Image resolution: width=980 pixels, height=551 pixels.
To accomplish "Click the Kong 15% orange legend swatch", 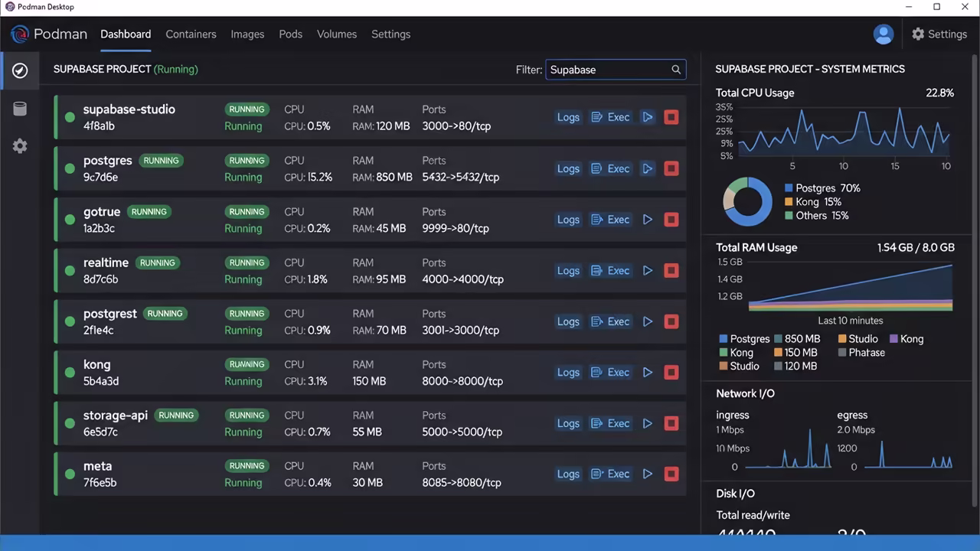I will pyautogui.click(x=789, y=202).
